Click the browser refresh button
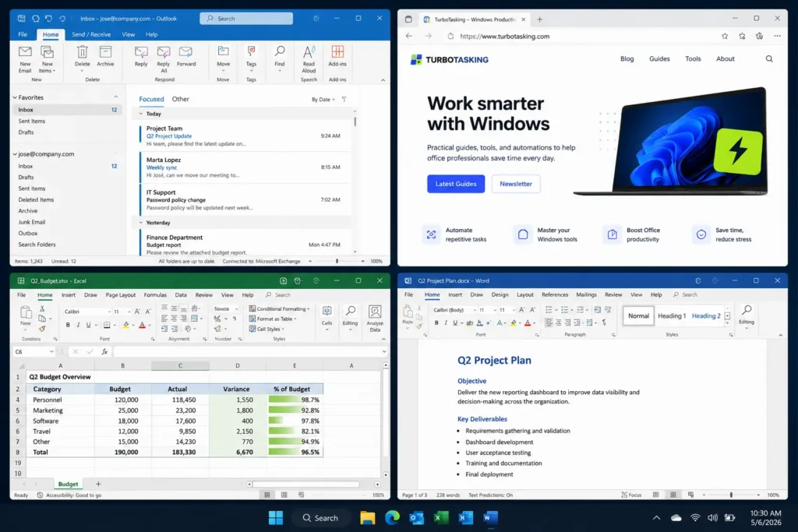Image resolution: width=798 pixels, height=532 pixels. tap(450, 36)
